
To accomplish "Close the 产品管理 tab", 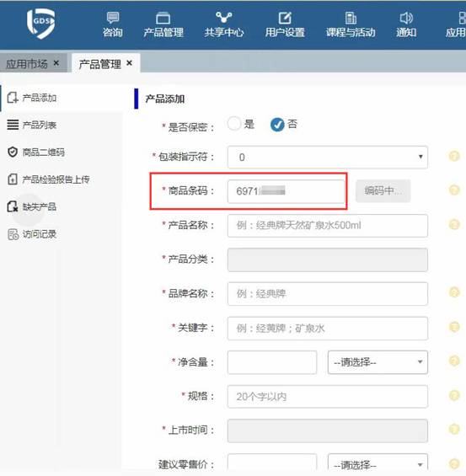I will pos(129,63).
